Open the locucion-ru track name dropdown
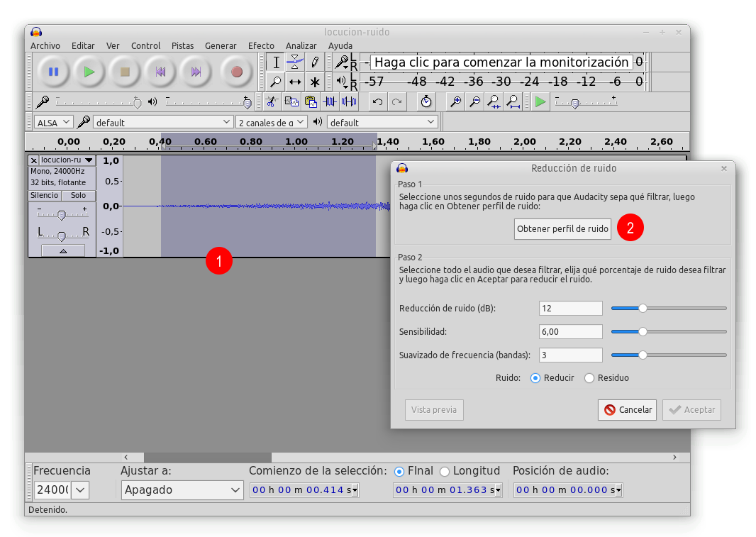This screenshot has width=756, height=537. pyautogui.click(x=67, y=160)
